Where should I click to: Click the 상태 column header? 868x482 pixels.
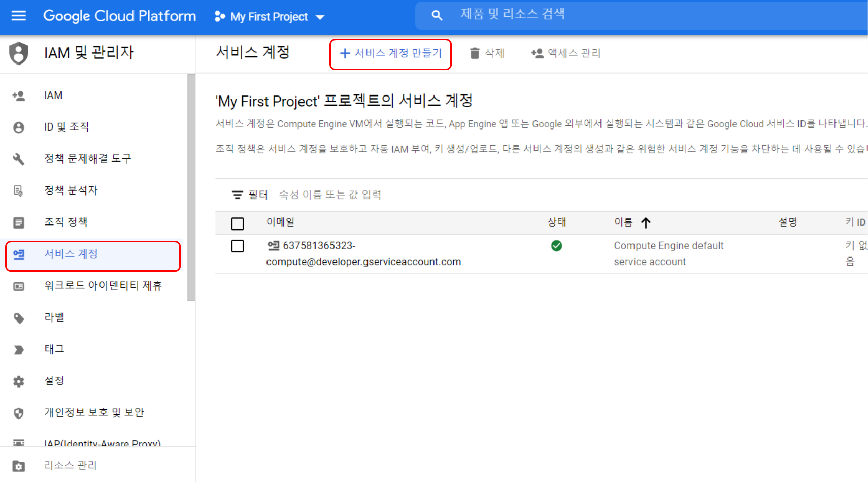(x=557, y=222)
